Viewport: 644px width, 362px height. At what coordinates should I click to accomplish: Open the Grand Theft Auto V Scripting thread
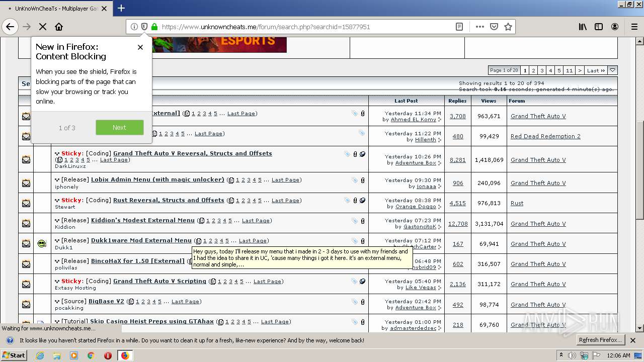point(159,281)
